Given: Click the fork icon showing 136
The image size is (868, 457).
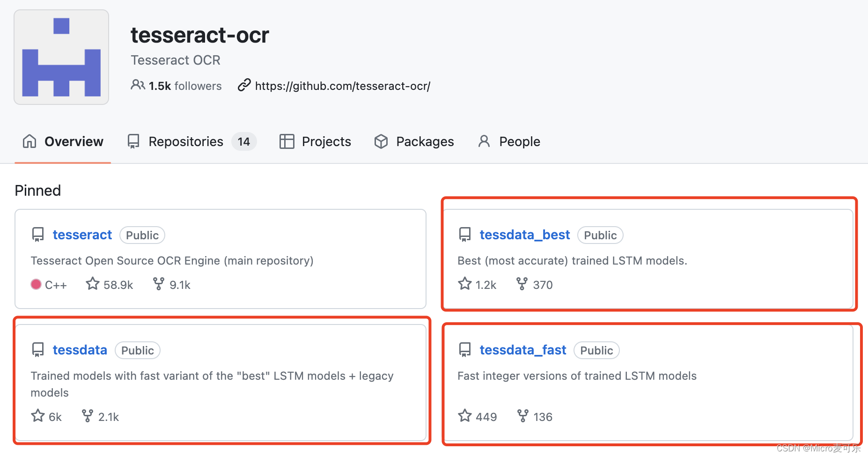Looking at the screenshot, I should click(523, 416).
